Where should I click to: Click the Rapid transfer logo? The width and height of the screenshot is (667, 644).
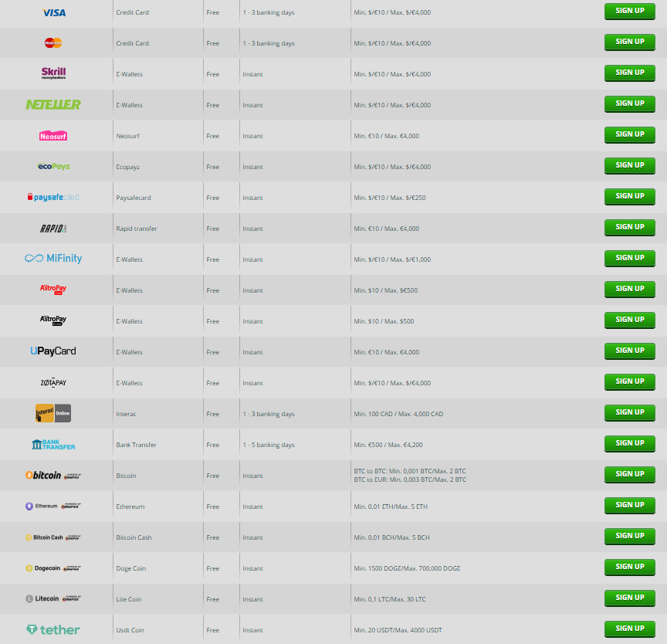coord(53,229)
